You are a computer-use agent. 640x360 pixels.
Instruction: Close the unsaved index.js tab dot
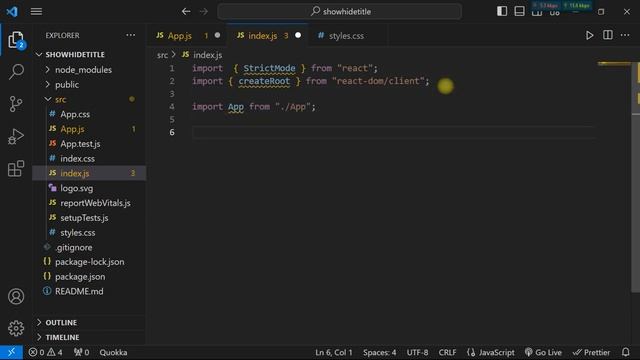coord(298,36)
